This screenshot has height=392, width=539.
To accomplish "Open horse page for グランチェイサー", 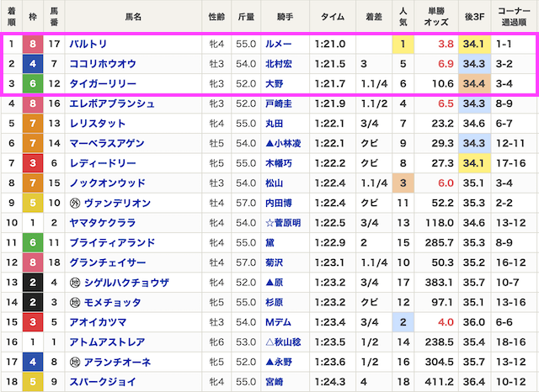I will coord(108,263).
